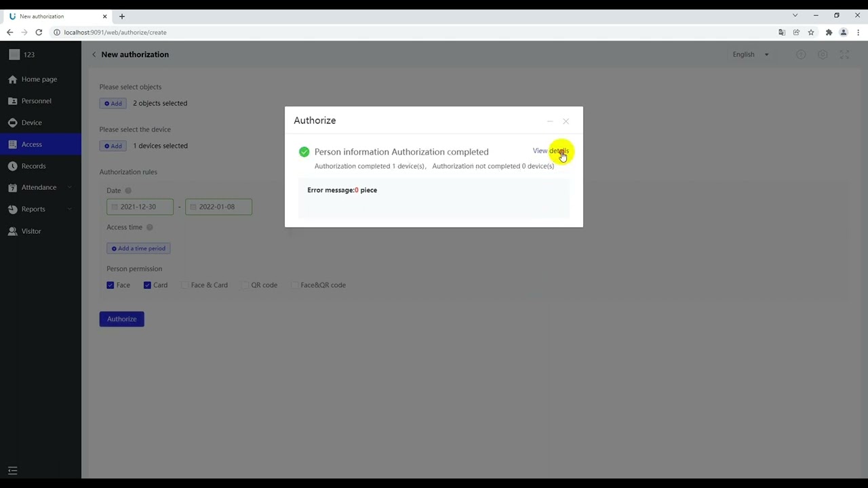Screen dimensions: 868x488
Task: Close the Authorize dialog
Action: pyautogui.click(x=566, y=121)
